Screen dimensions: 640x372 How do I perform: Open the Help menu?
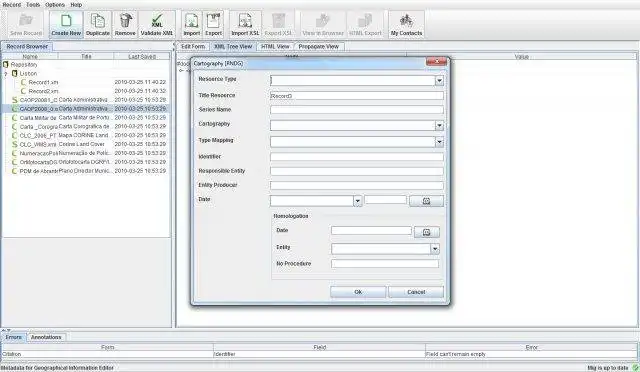point(76,5)
